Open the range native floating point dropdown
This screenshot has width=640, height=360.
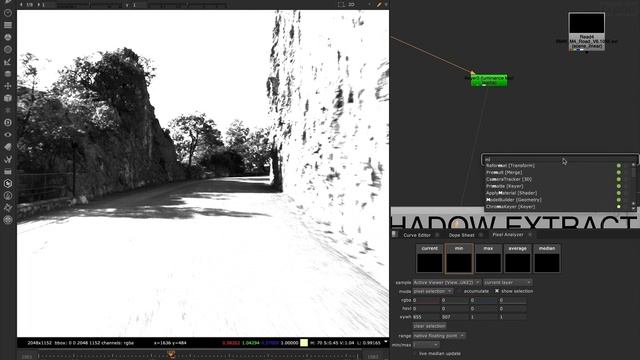pos(439,336)
